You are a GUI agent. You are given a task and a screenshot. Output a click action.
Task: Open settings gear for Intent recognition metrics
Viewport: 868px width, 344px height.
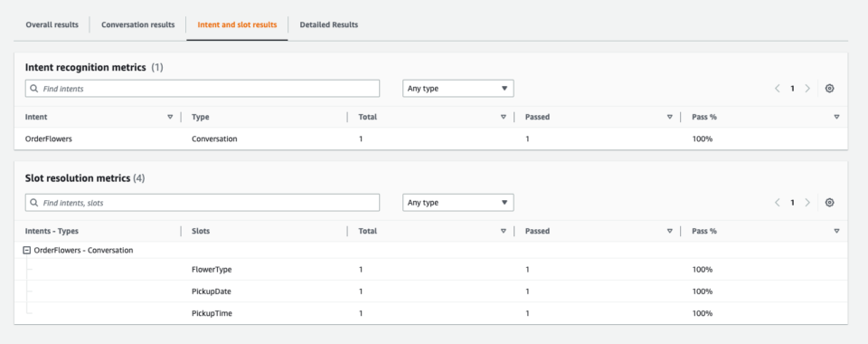(x=829, y=89)
